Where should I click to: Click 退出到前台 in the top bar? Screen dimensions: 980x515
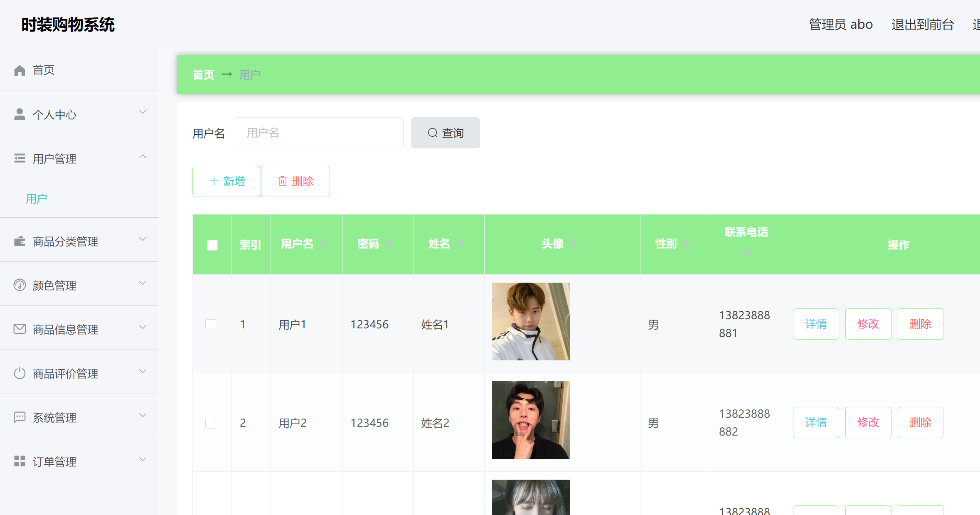(923, 25)
